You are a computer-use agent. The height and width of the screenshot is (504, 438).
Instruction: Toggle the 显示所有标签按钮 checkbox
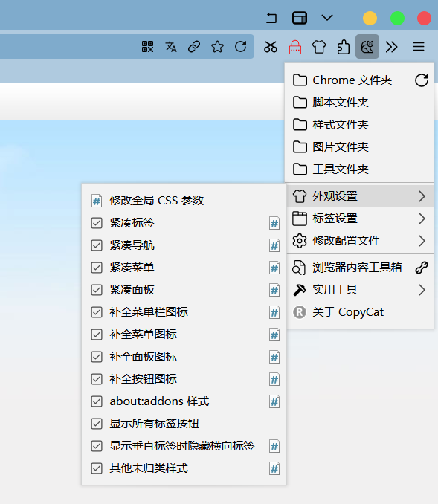(97, 424)
